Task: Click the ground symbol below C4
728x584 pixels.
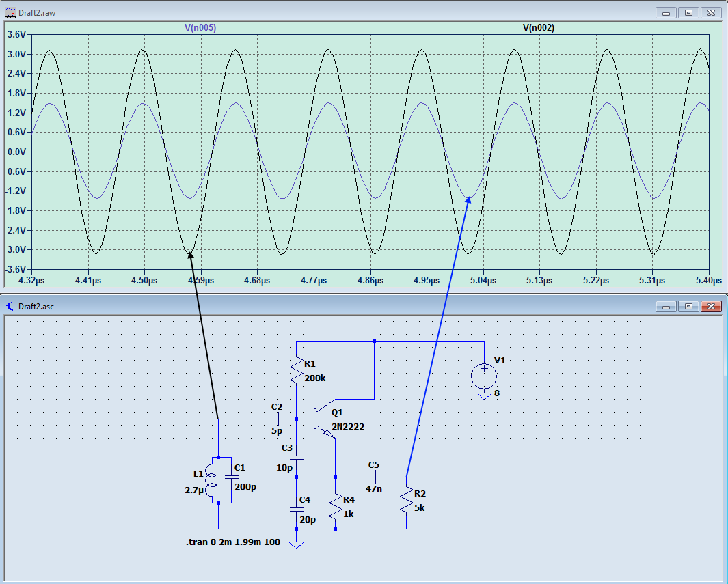Action: pos(296,544)
